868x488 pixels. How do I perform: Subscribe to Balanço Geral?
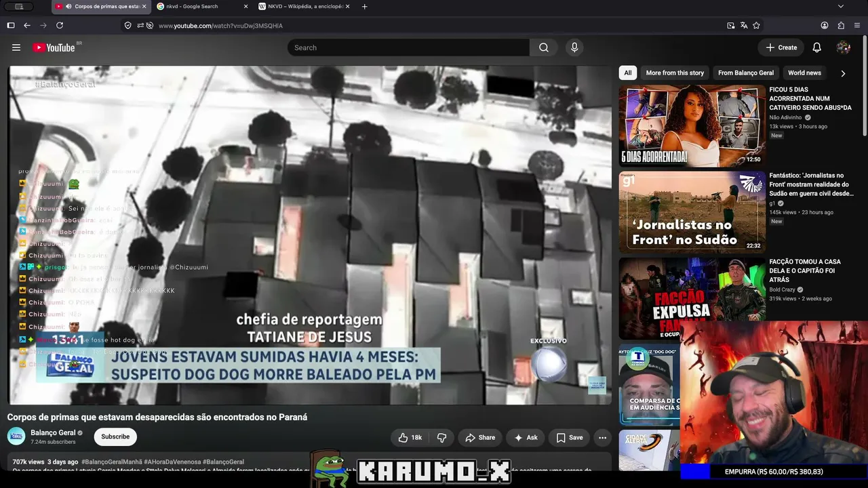point(115,437)
